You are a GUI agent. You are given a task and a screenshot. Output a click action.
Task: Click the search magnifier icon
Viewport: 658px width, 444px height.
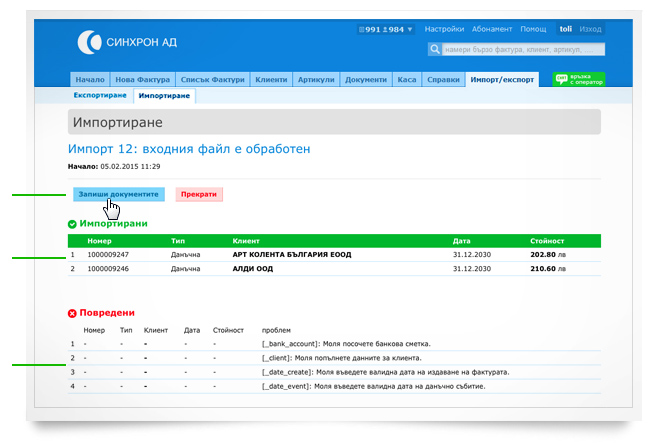(x=435, y=48)
